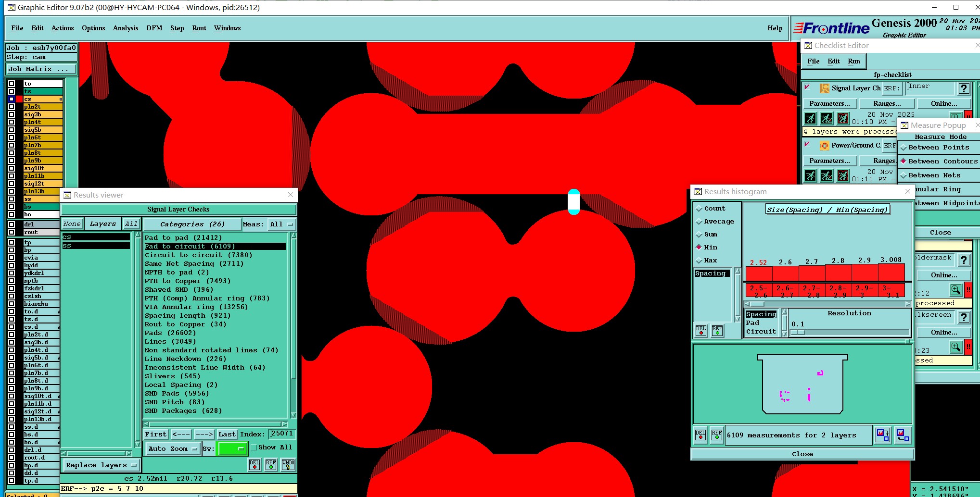Open the File menu in Graphic Editor
Image resolution: width=980 pixels, height=497 pixels.
pyautogui.click(x=17, y=28)
